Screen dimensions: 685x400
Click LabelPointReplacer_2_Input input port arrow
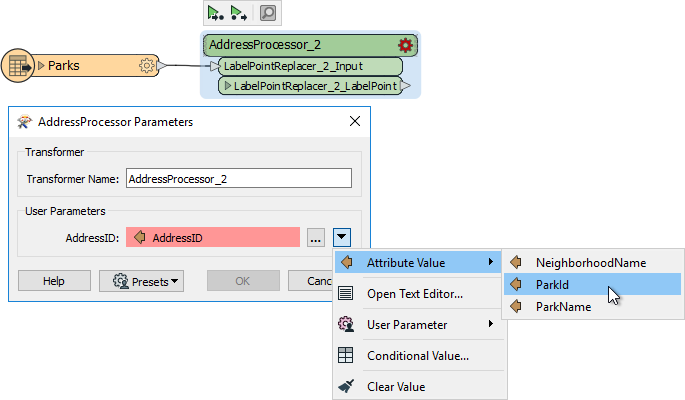pyautogui.click(x=214, y=66)
